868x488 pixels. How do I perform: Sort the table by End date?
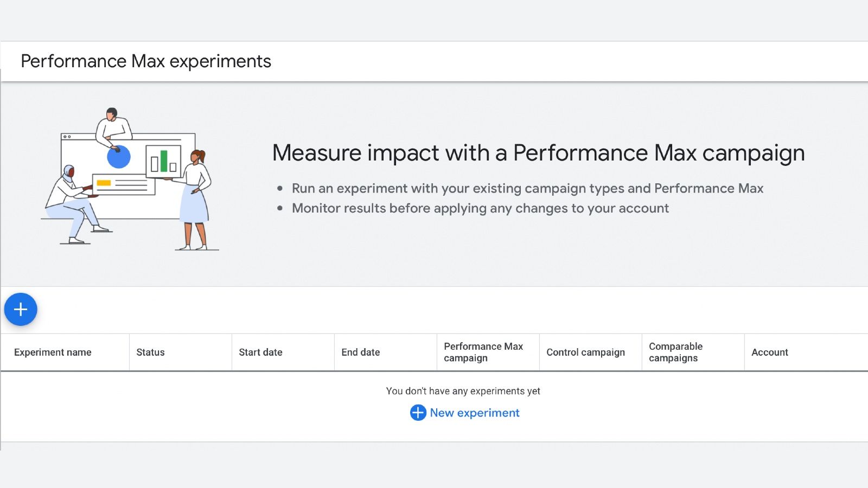coord(360,352)
